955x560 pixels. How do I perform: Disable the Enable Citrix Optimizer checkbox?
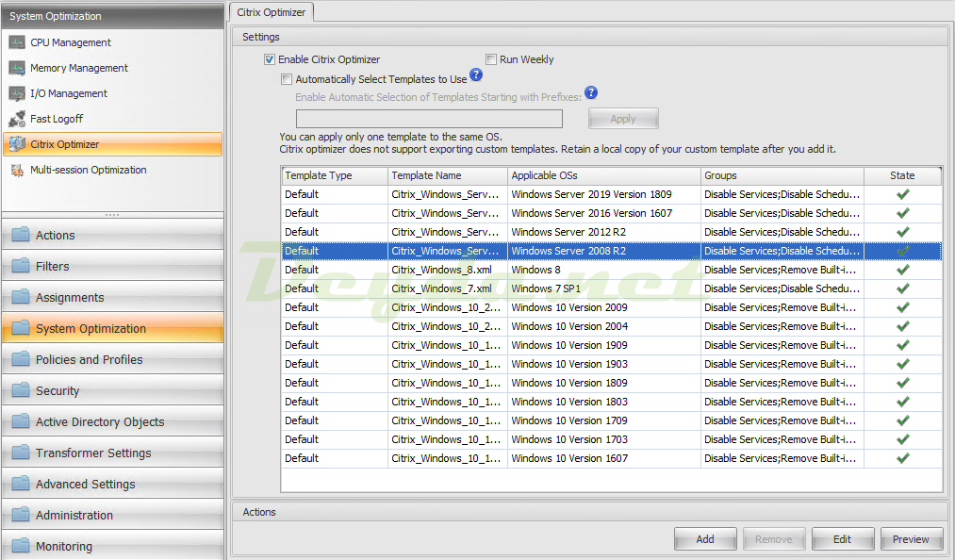tap(270, 59)
